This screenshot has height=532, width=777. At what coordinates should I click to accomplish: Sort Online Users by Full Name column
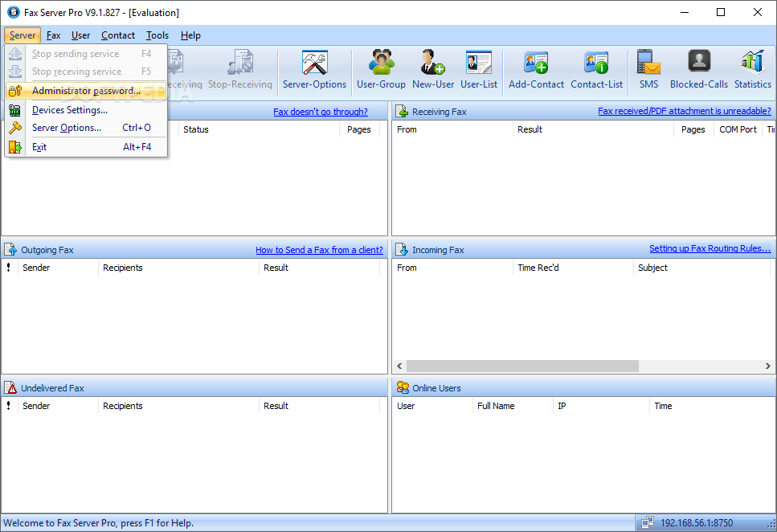[513, 406]
